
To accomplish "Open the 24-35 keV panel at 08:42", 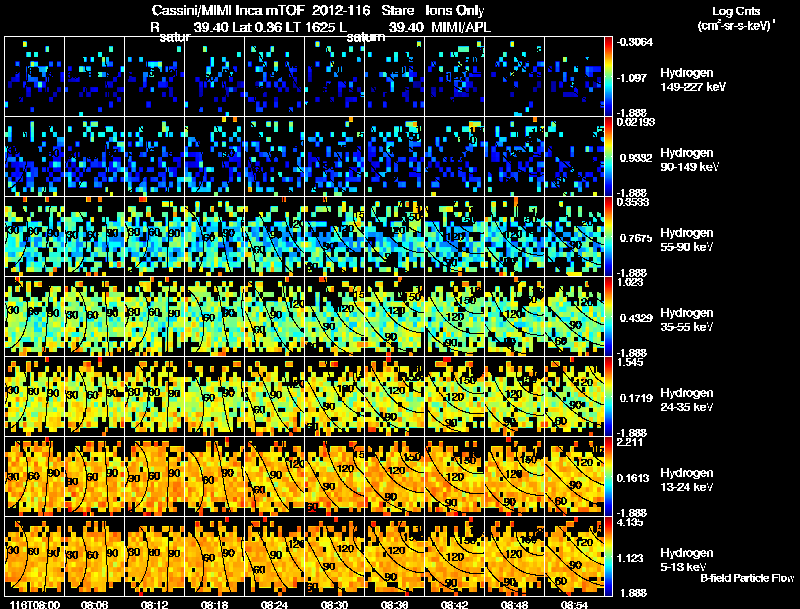I will (455, 396).
